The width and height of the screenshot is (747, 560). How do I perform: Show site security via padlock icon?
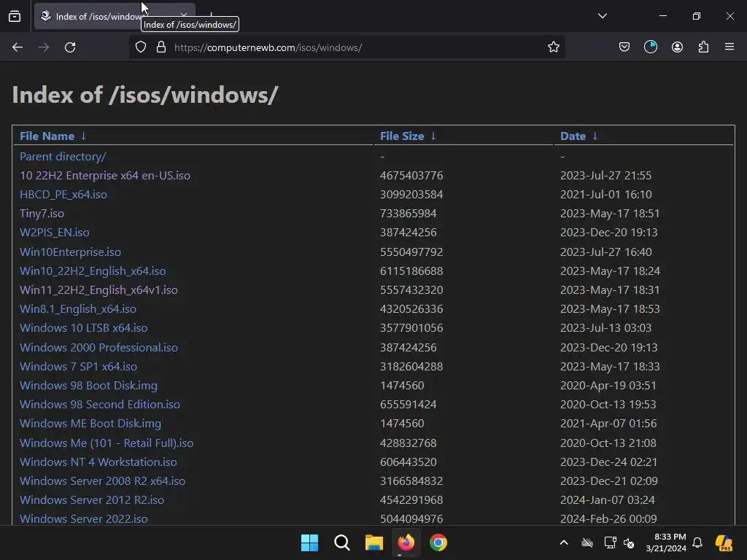coord(161,47)
